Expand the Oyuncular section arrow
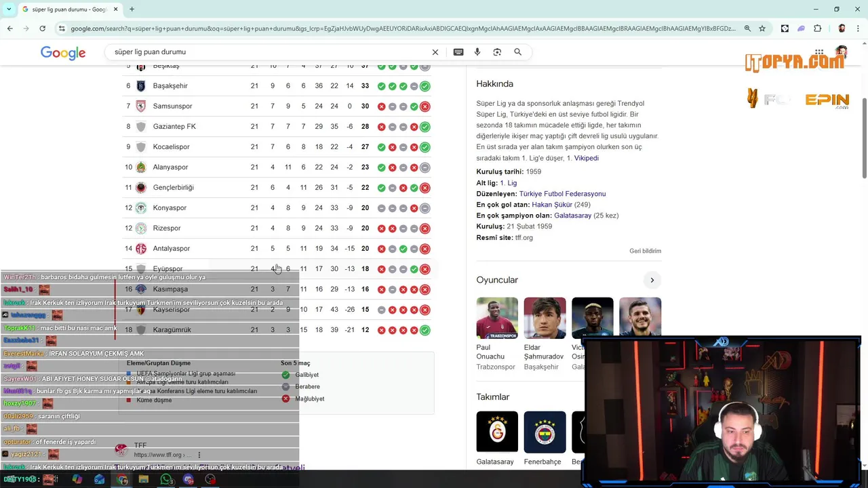The height and width of the screenshot is (488, 868). pos(652,280)
